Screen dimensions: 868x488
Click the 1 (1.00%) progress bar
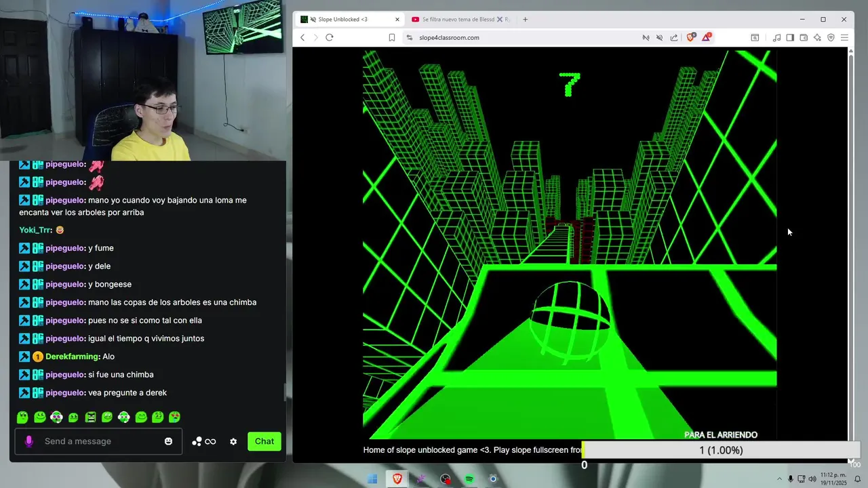(x=721, y=450)
